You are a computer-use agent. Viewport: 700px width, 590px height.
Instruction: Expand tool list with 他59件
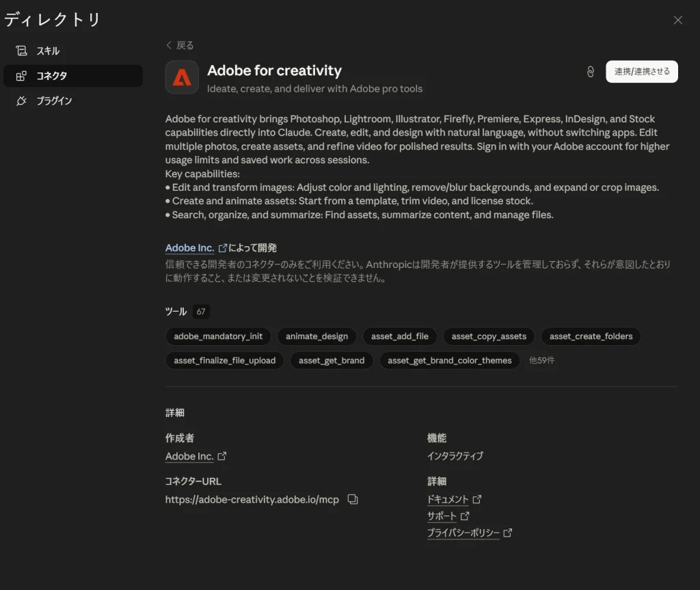click(541, 360)
